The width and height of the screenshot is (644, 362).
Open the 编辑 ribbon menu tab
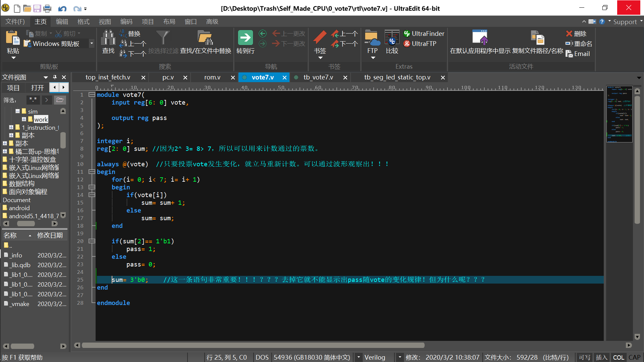pos(62,22)
